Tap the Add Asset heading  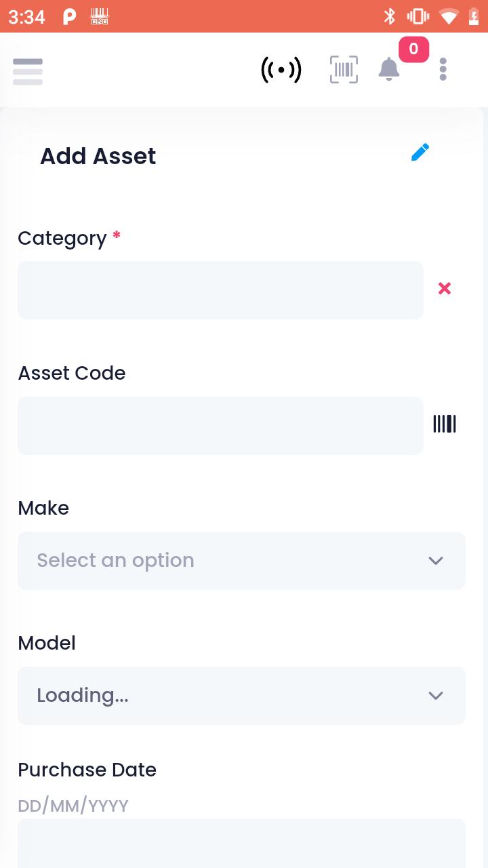click(98, 156)
